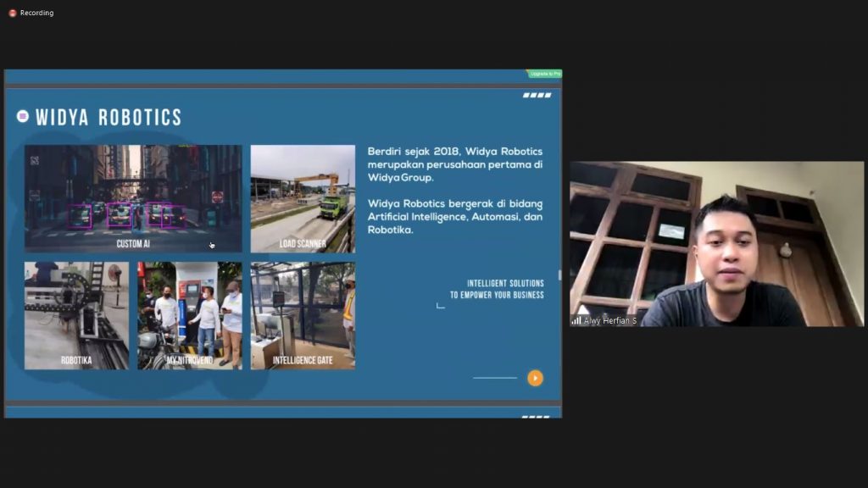
Task: Select Alwy Herfian's webcam video tile
Action: tap(716, 244)
